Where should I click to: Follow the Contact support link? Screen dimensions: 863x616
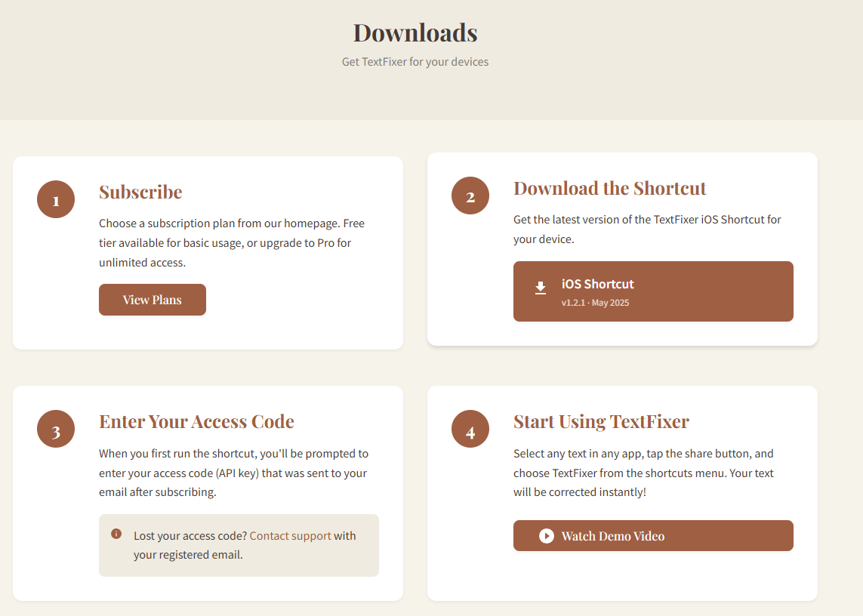click(290, 536)
